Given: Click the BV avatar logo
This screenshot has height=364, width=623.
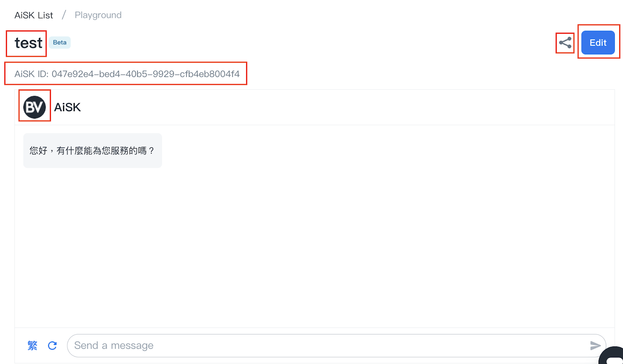Looking at the screenshot, I should point(35,107).
